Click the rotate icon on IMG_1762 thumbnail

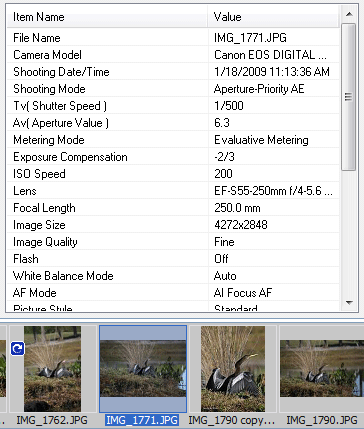point(17,349)
